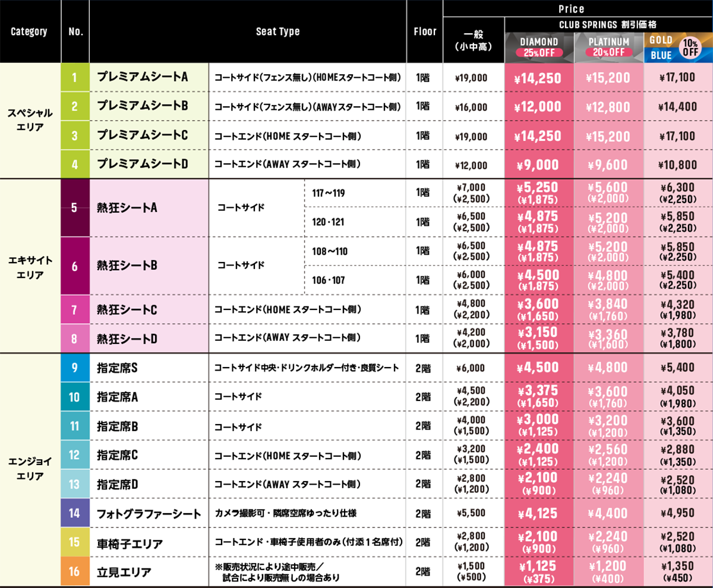The height and width of the screenshot is (588, 713).
Task: Click the No. column header
Action: [x=75, y=31]
